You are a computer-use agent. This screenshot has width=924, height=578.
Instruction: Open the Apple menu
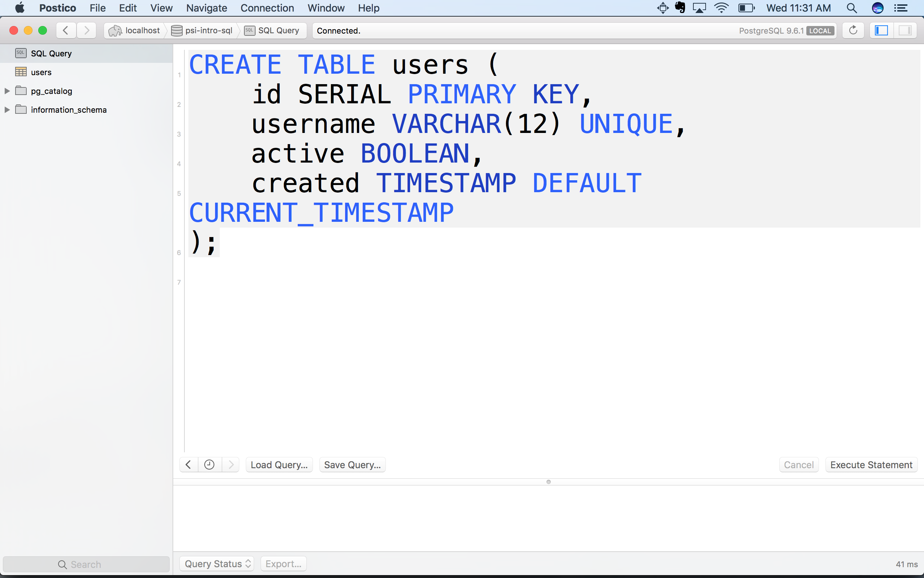pyautogui.click(x=19, y=8)
